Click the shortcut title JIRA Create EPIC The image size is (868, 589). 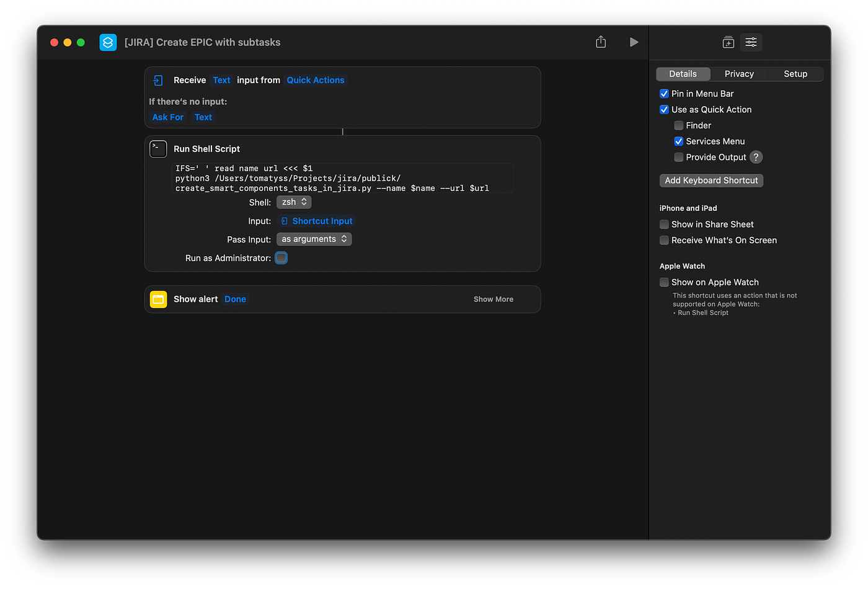(x=202, y=42)
